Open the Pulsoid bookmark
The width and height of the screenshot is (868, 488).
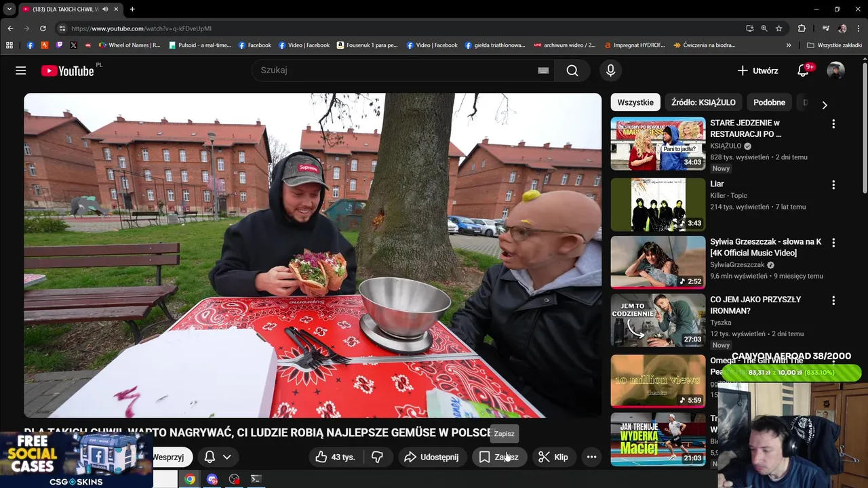199,45
